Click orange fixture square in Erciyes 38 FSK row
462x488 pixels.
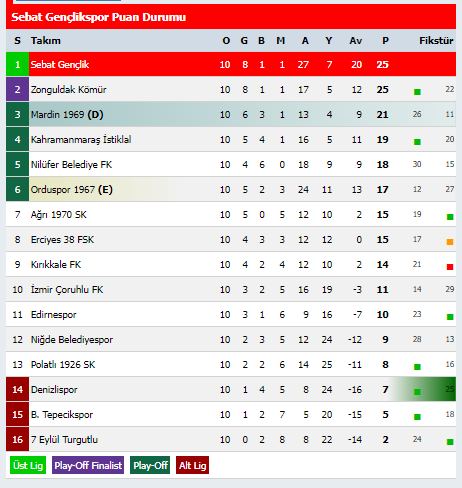[450, 242]
